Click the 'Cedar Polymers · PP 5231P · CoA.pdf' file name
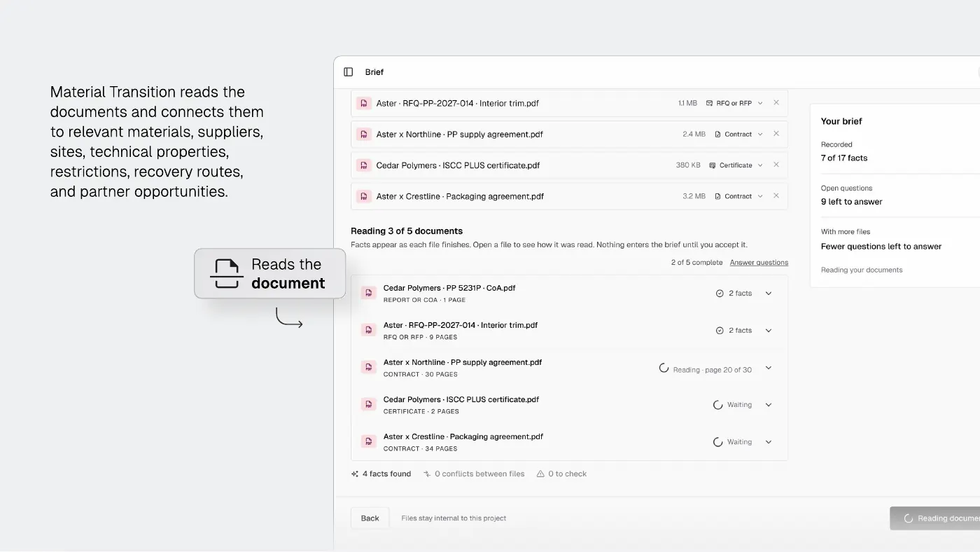 449,288
